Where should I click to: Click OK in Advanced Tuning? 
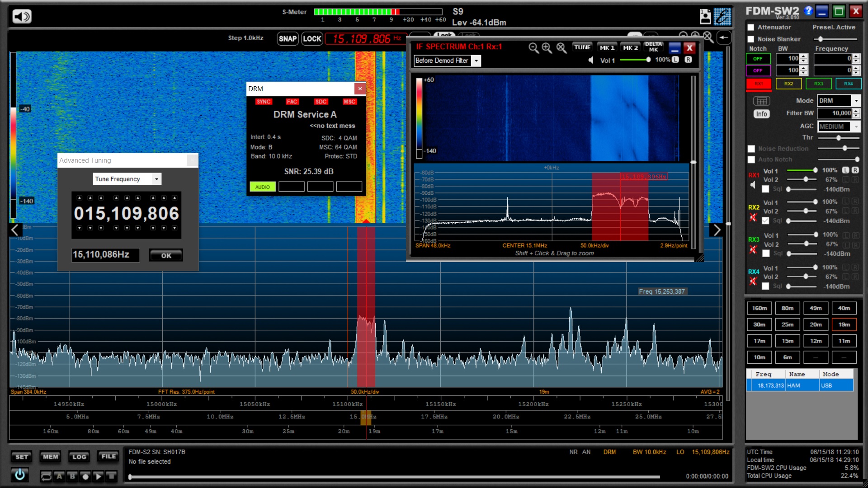tap(166, 255)
